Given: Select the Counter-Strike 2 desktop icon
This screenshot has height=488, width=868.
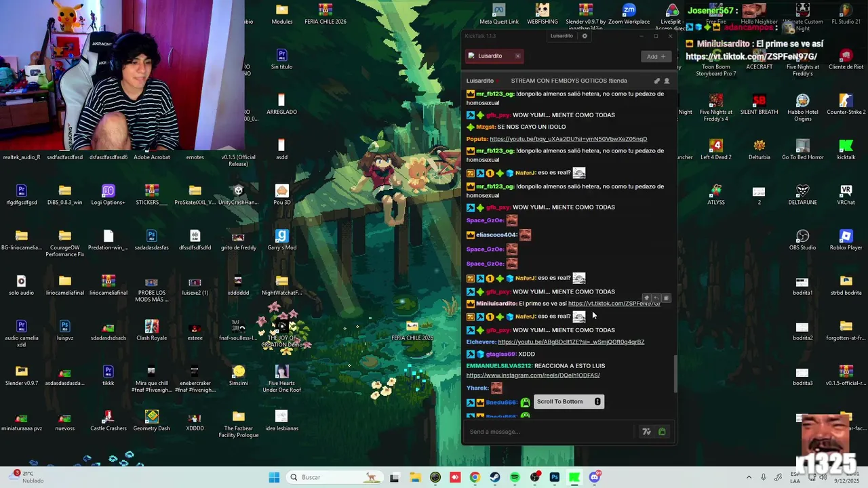Looking at the screenshot, I should click(846, 104).
